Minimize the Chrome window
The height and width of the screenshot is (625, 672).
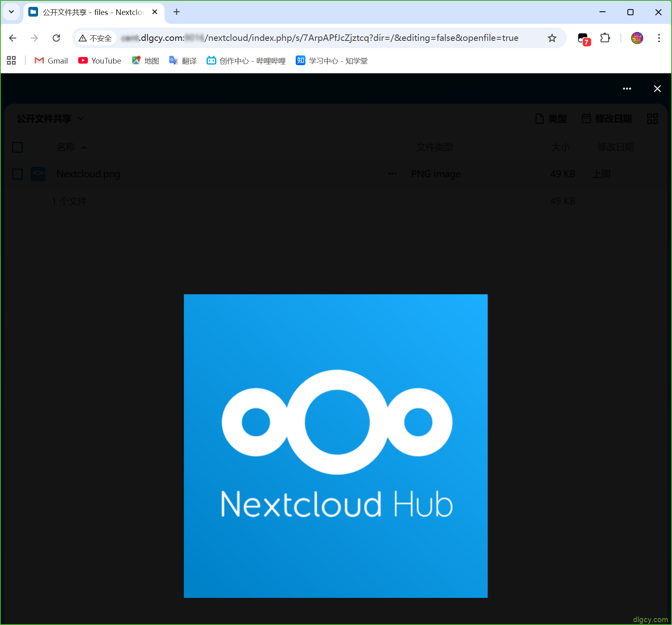click(603, 12)
